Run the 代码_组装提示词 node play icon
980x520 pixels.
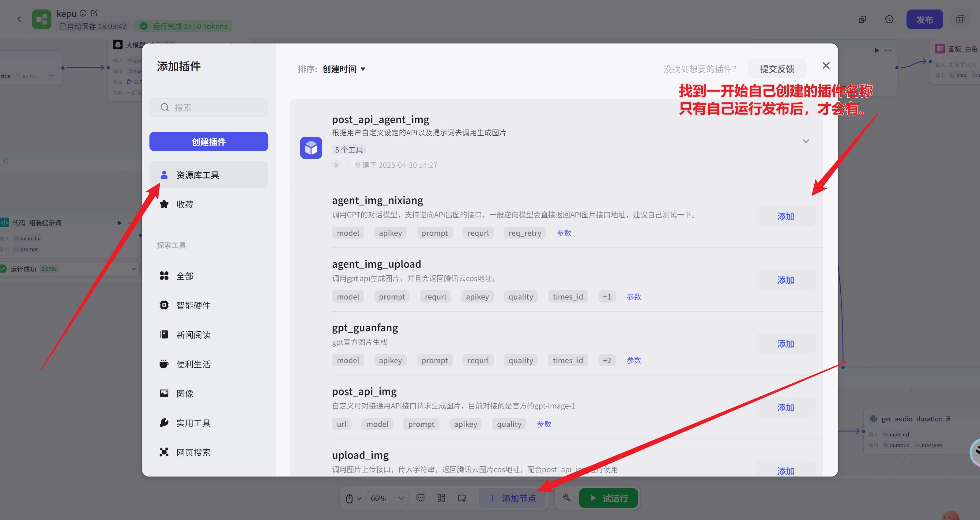[119, 223]
